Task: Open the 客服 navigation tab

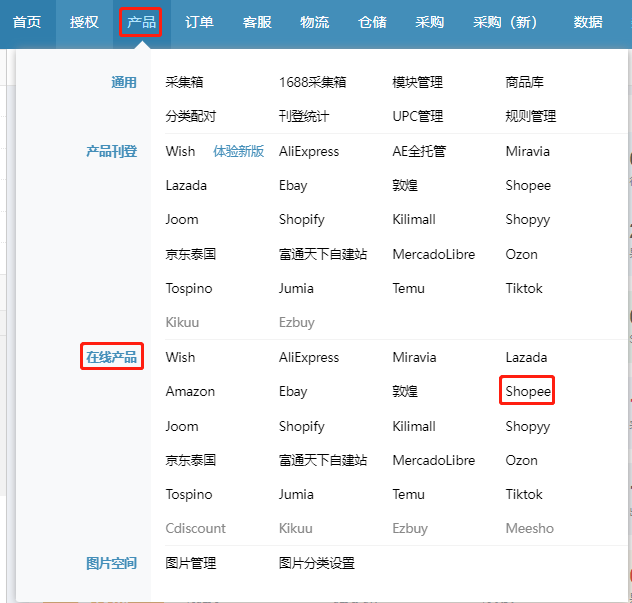Action: 257,22
